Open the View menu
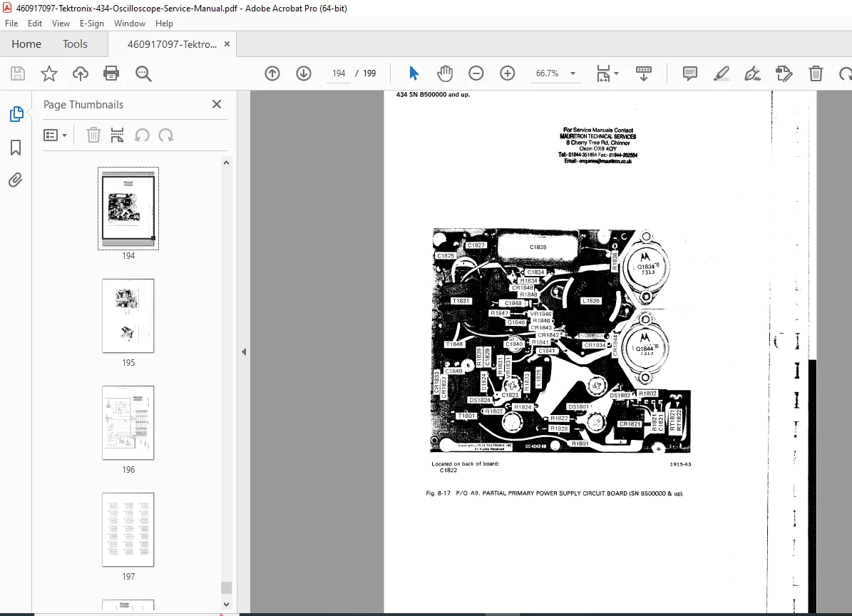The height and width of the screenshot is (616, 852). pos(61,24)
